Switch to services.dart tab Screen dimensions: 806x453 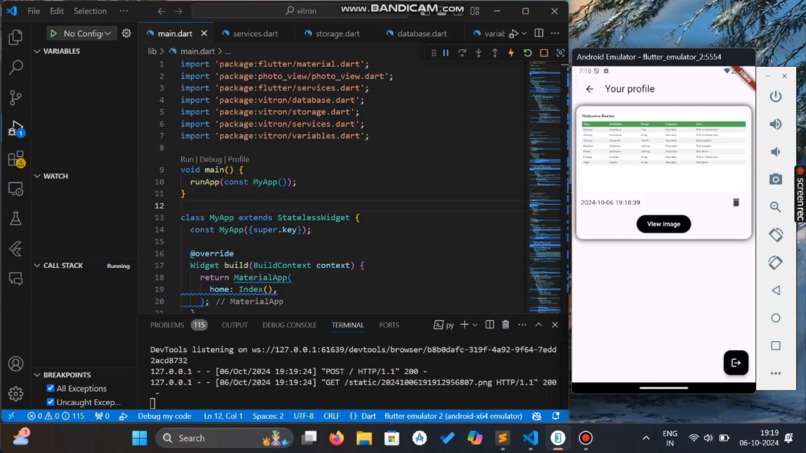coord(255,33)
